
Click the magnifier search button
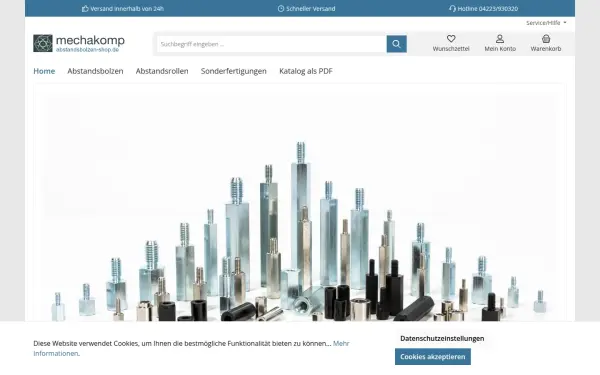[396, 44]
